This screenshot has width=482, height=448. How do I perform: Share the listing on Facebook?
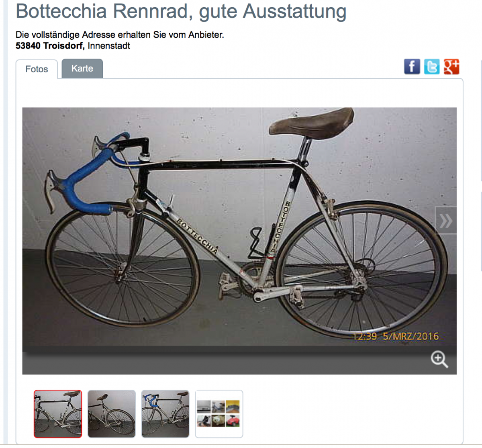412,66
